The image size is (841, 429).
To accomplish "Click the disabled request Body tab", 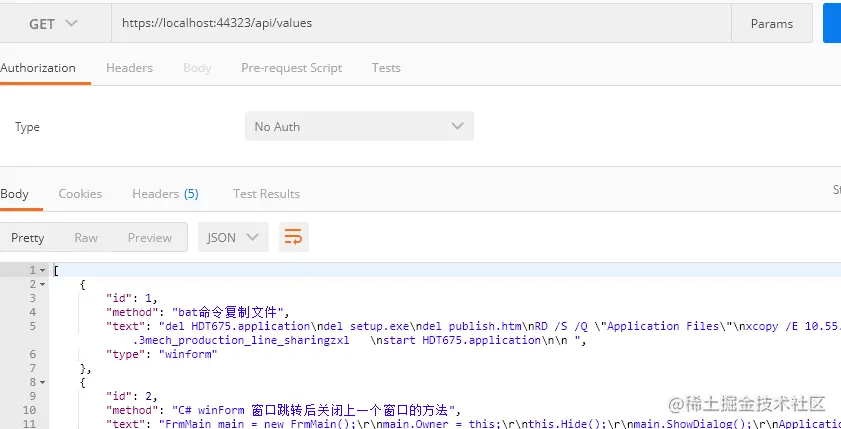I will click(197, 68).
